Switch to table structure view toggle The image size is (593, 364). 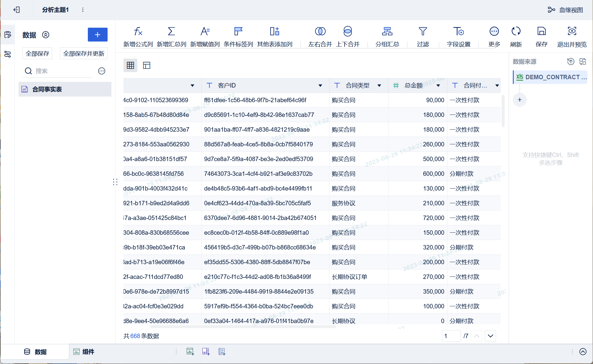(x=146, y=65)
